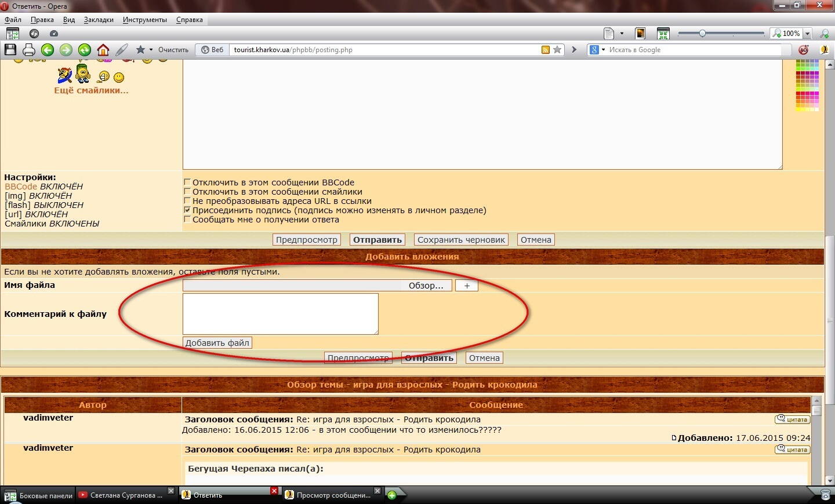Reload the page with the green refresh icon
This screenshot has width=835, height=504.
tap(85, 50)
